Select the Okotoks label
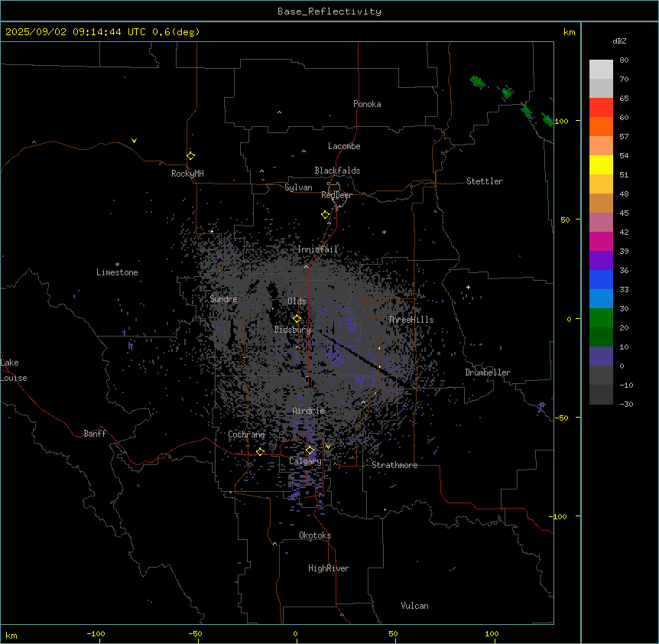This screenshot has width=659, height=644. pos(315,535)
